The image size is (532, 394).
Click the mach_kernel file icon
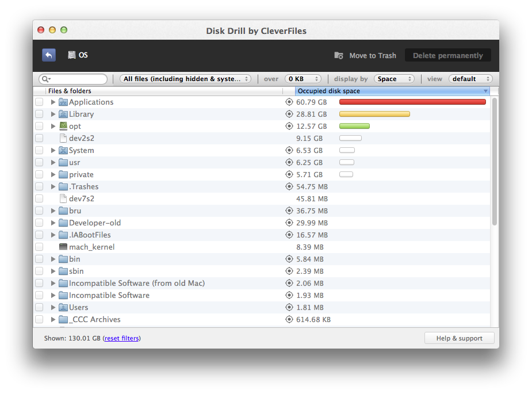pyautogui.click(x=63, y=247)
